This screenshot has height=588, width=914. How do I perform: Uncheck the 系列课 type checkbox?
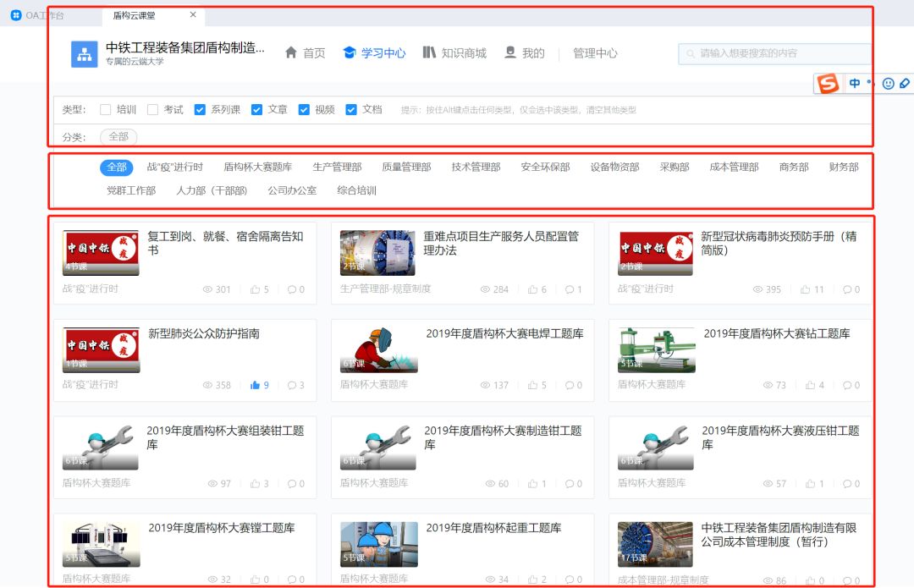coord(200,109)
